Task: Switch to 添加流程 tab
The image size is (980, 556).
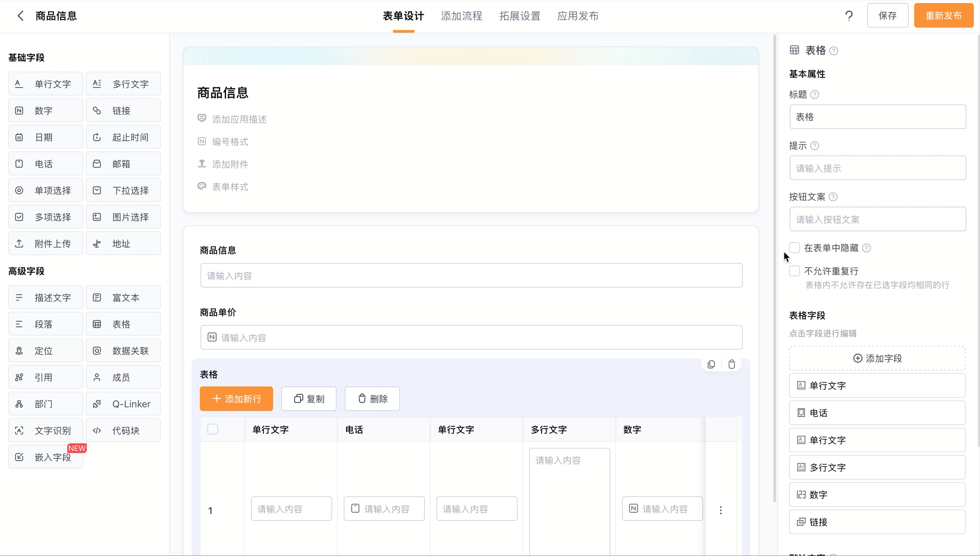Action: pyautogui.click(x=461, y=16)
